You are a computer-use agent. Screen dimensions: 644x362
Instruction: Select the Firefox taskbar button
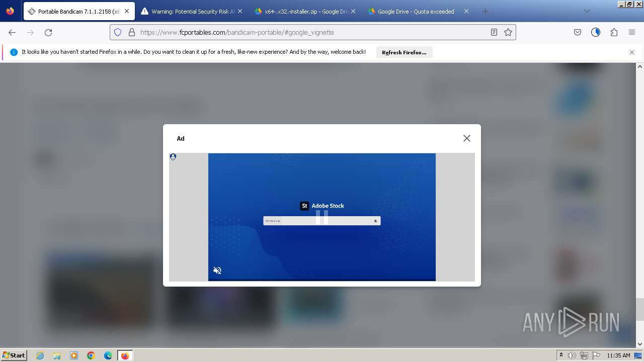tap(125, 355)
